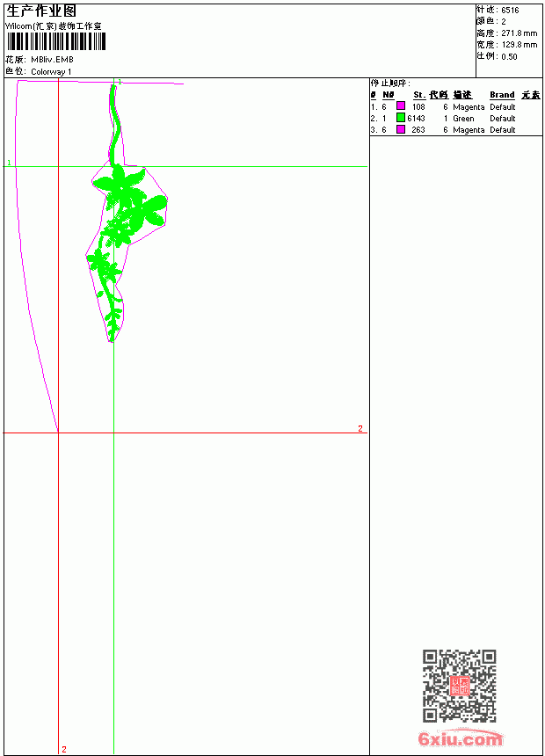
Task: Click the MBliv.EMB design file name
Action: click(x=52, y=60)
